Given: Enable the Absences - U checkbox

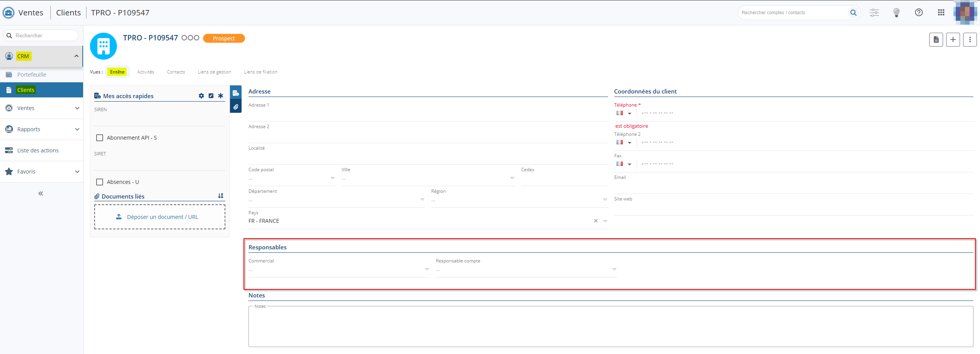Looking at the screenshot, I should click(x=100, y=182).
